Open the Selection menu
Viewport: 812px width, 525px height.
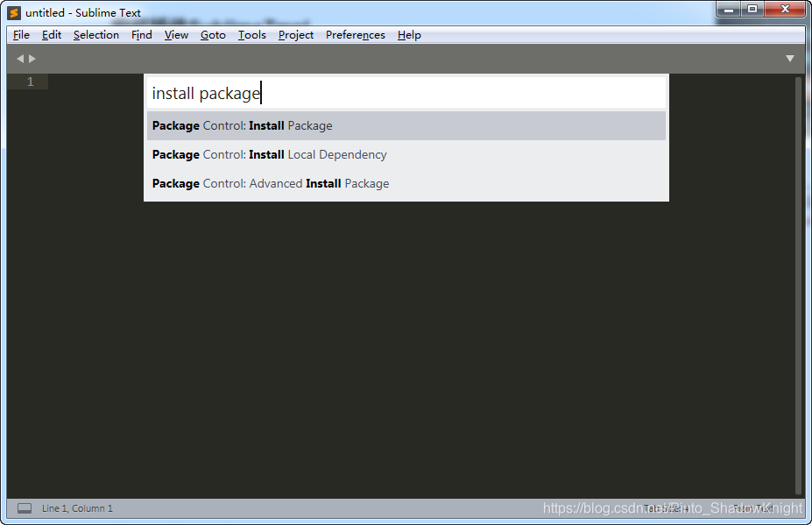point(95,35)
